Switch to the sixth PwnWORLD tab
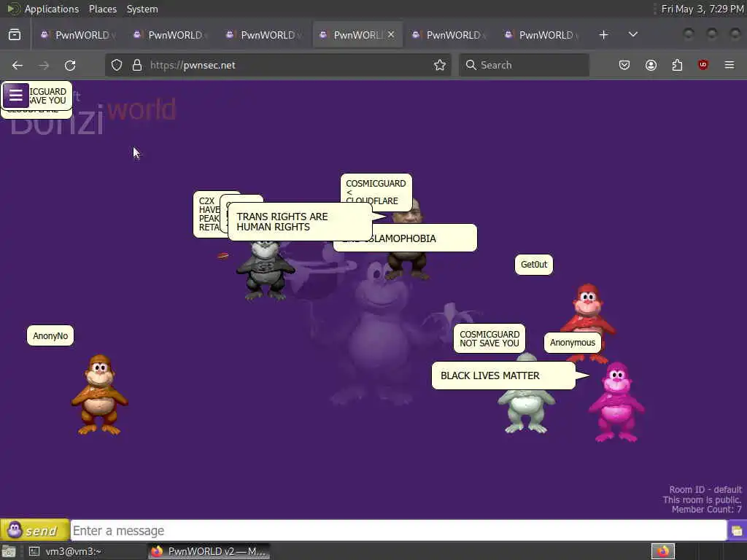Viewport: 747px width, 560px height. (x=542, y=35)
